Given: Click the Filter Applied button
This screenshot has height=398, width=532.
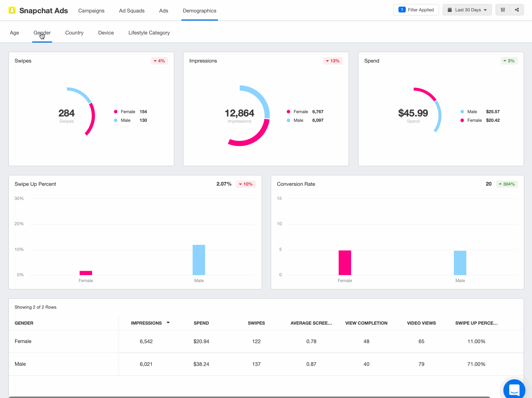Looking at the screenshot, I should point(416,10).
